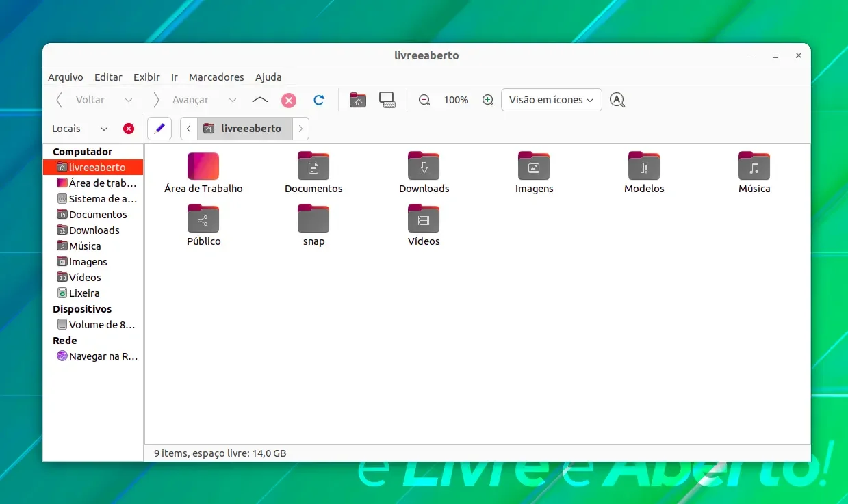Maximize the livreeaberto window

tap(775, 55)
